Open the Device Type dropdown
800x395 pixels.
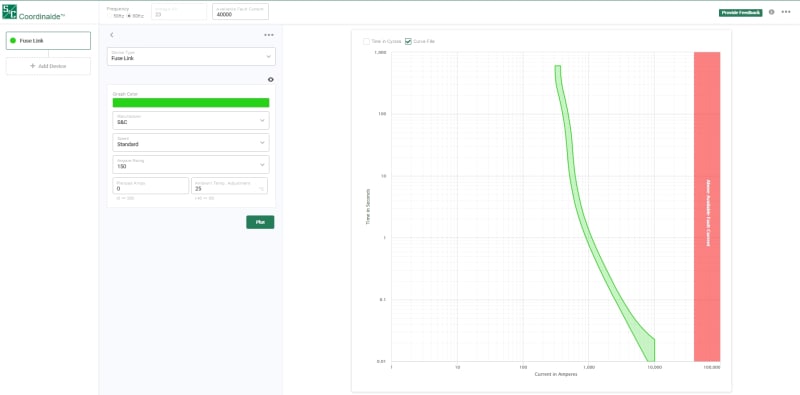pyautogui.click(x=191, y=57)
